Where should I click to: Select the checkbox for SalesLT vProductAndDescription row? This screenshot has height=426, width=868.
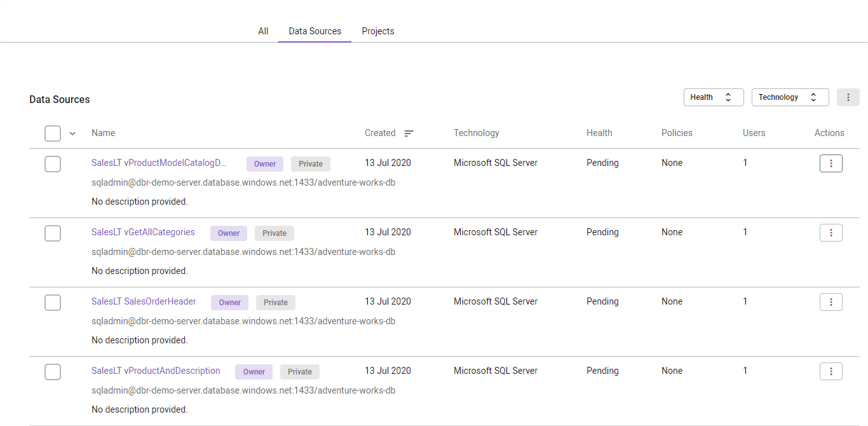click(x=53, y=372)
